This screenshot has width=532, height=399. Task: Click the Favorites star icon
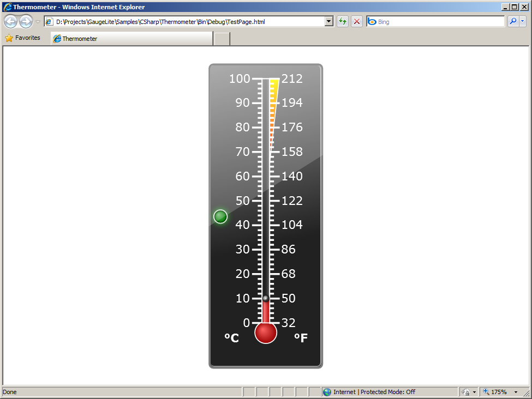9,38
